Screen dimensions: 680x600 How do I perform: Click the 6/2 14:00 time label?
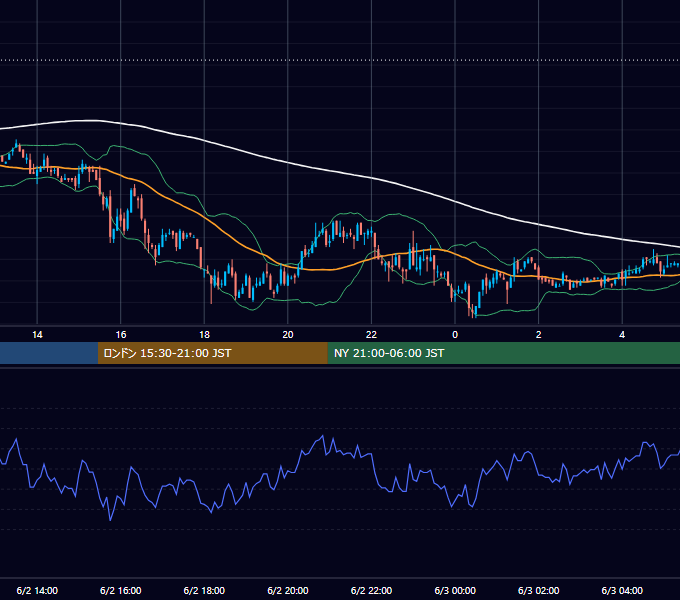pos(37,590)
